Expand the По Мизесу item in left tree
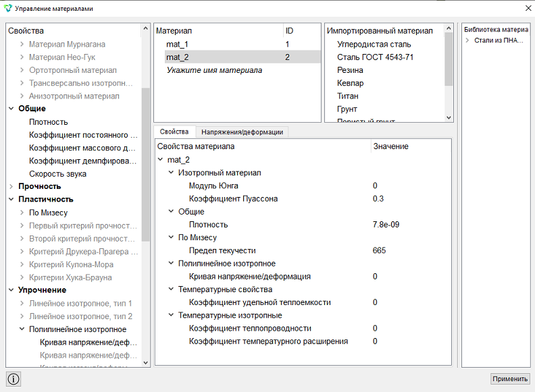 coord(22,213)
